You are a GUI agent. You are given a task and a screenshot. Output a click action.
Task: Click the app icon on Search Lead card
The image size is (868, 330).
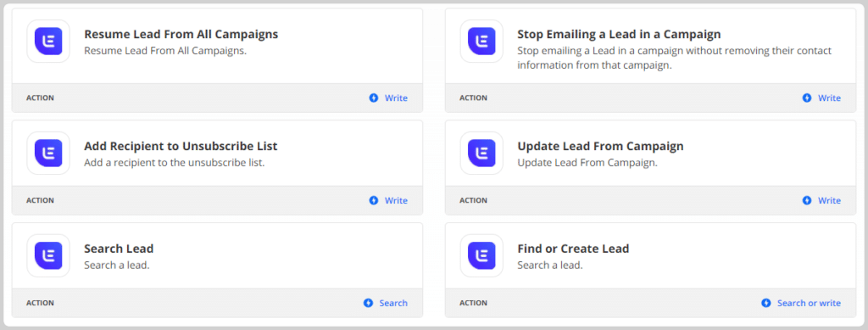point(48,255)
